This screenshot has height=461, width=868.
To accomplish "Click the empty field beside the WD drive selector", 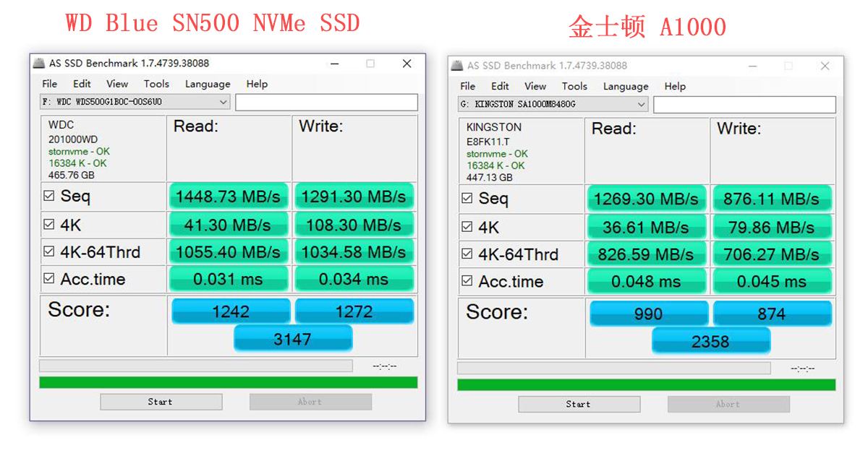I will (326, 102).
